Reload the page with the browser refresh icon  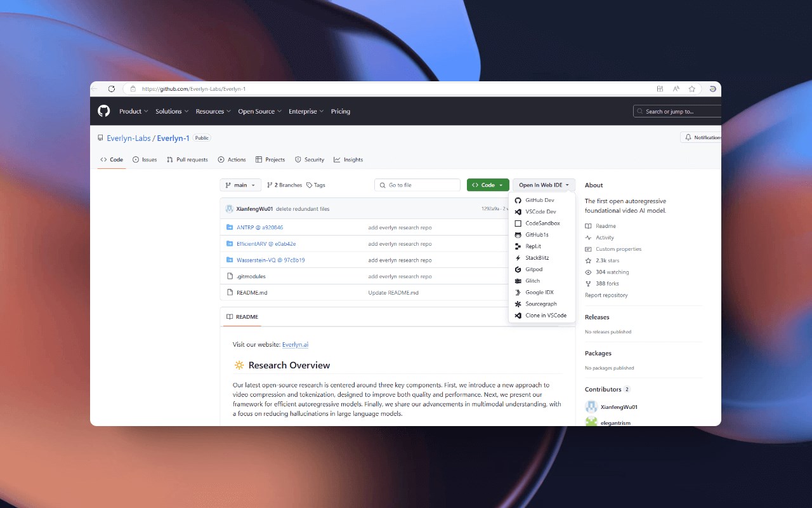[112, 89]
